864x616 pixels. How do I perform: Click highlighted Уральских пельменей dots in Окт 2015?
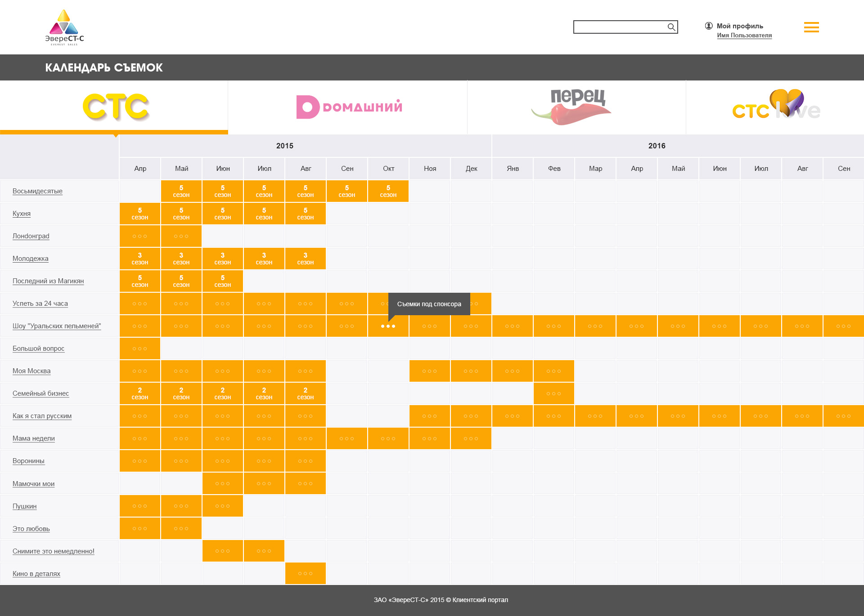pos(388,326)
